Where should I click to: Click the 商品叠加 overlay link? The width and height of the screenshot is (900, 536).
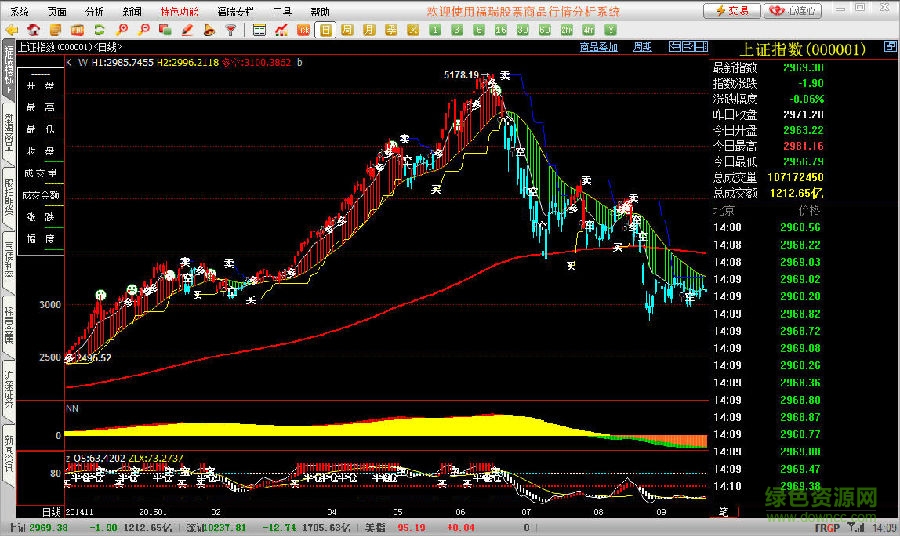pos(598,47)
